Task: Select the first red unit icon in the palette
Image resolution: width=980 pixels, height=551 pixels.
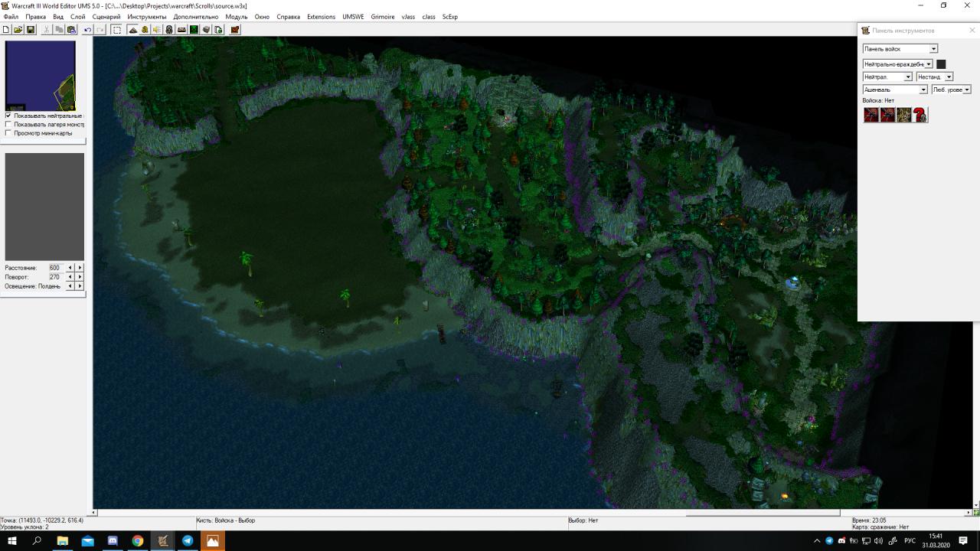Action: point(871,115)
